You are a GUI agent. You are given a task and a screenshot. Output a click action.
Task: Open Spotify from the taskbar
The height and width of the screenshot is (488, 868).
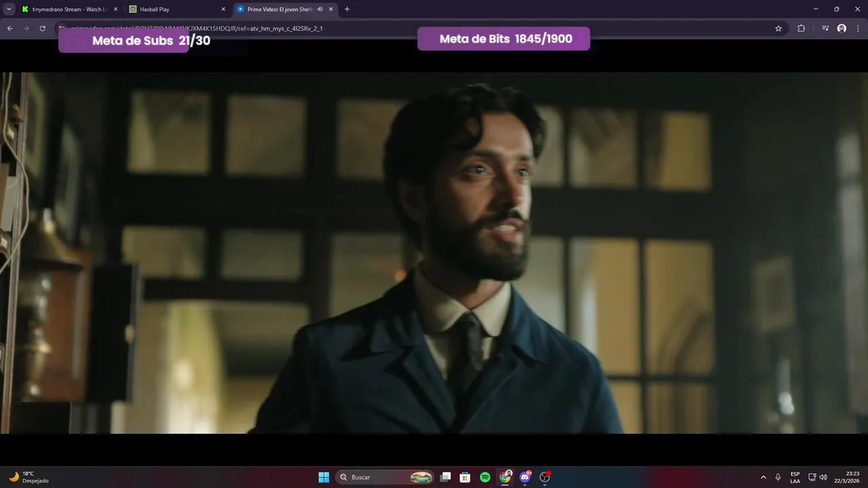(485, 477)
